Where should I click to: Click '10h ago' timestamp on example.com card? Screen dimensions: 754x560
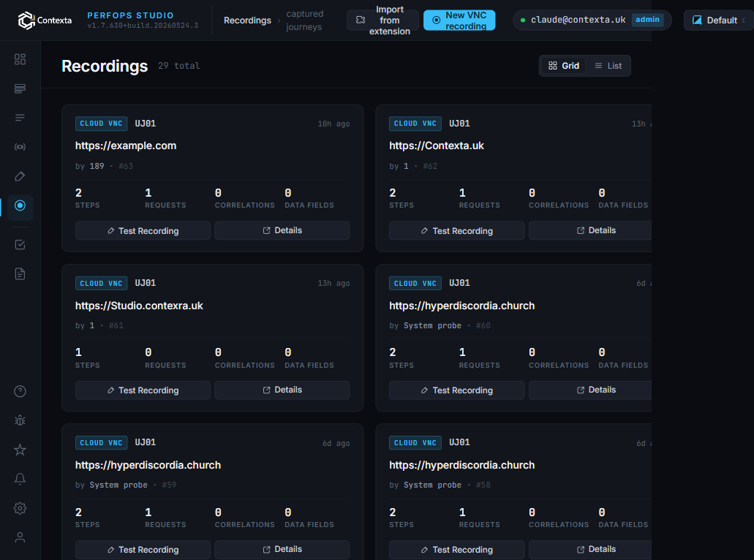coord(333,124)
